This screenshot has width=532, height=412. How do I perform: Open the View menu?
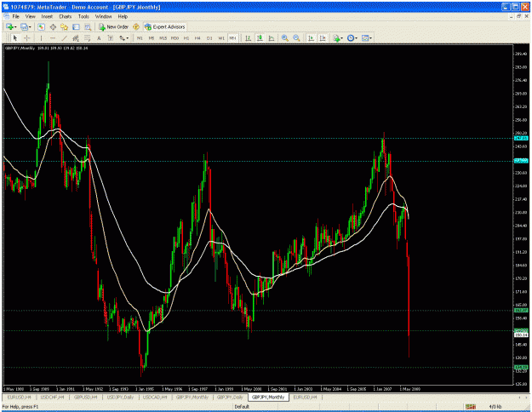[x=30, y=16]
